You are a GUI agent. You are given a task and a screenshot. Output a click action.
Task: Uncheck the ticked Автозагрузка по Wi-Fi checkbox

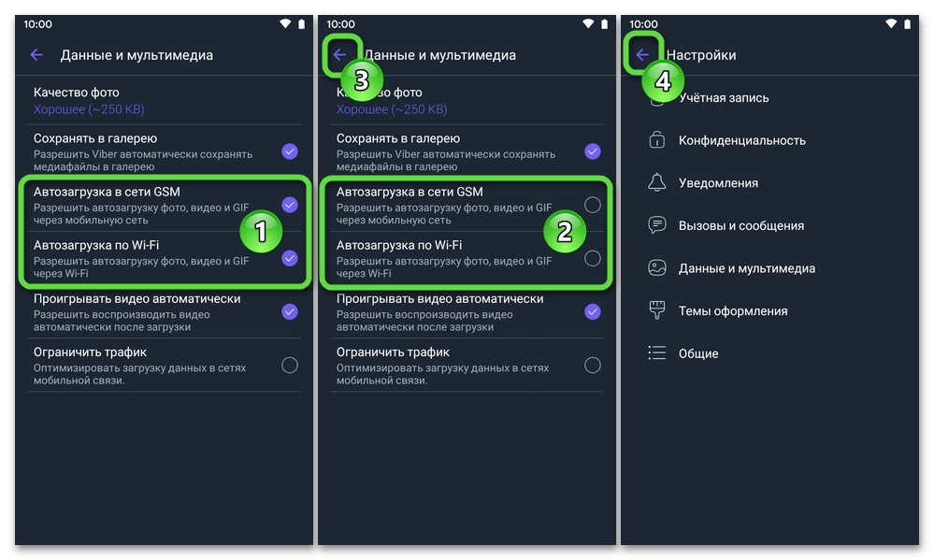tap(290, 258)
